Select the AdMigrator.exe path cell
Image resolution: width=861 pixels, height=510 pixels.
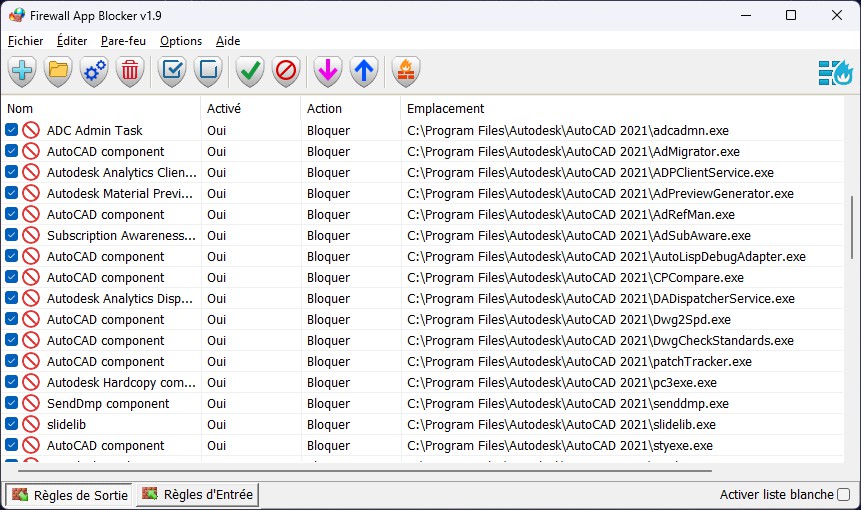tap(573, 152)
